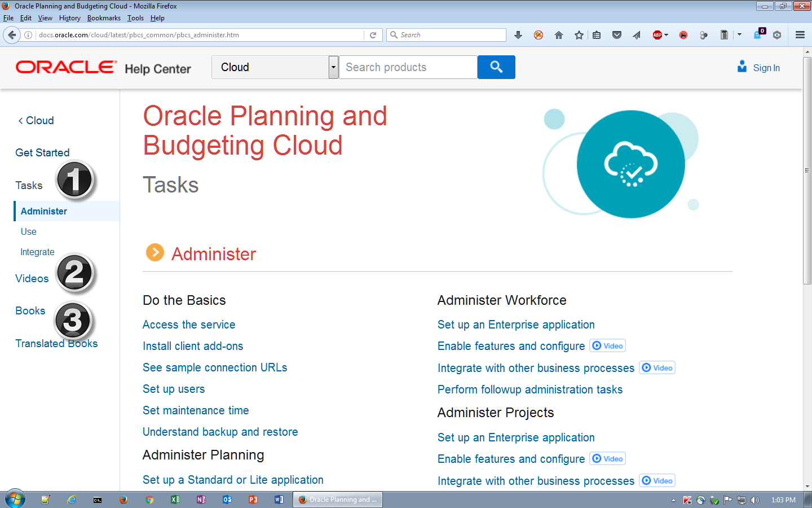Open the Help menu
Viewport: 812px width, 508px height.
coord(157,18)
